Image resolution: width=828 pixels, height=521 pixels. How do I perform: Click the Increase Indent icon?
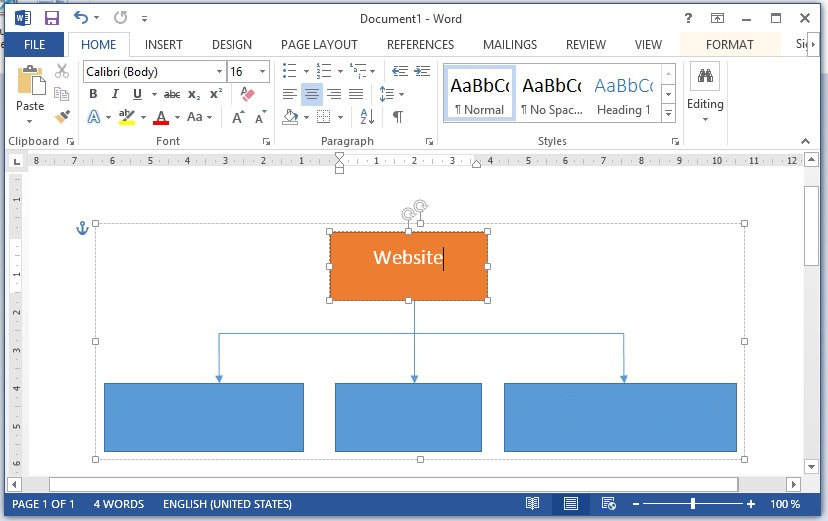[421, 72]
